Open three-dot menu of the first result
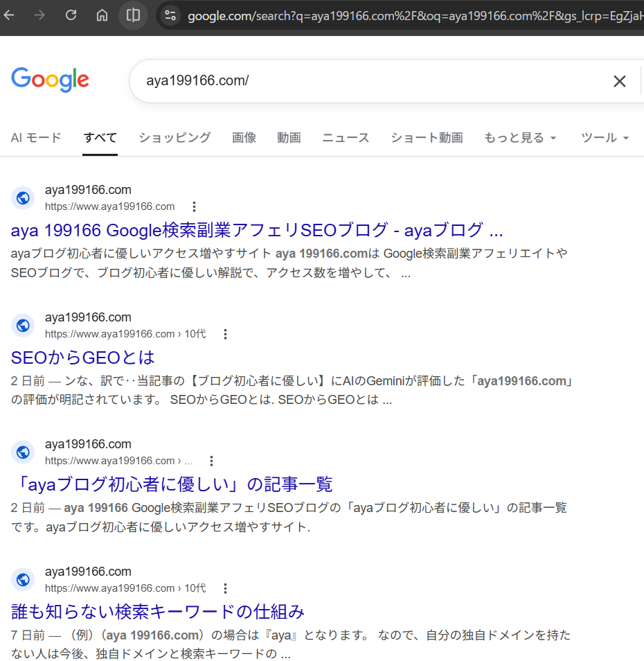The image size is (644, 661). point(194,206)
